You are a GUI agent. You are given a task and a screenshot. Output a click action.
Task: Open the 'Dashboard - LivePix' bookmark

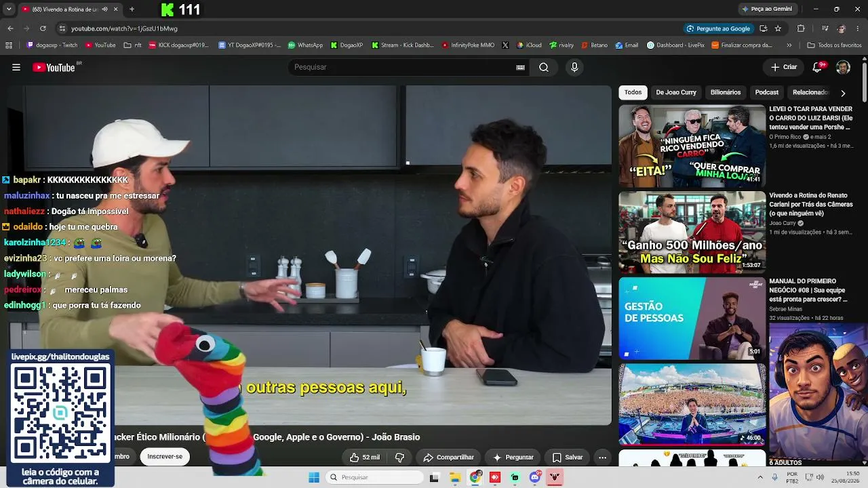(x=675, y=45)
